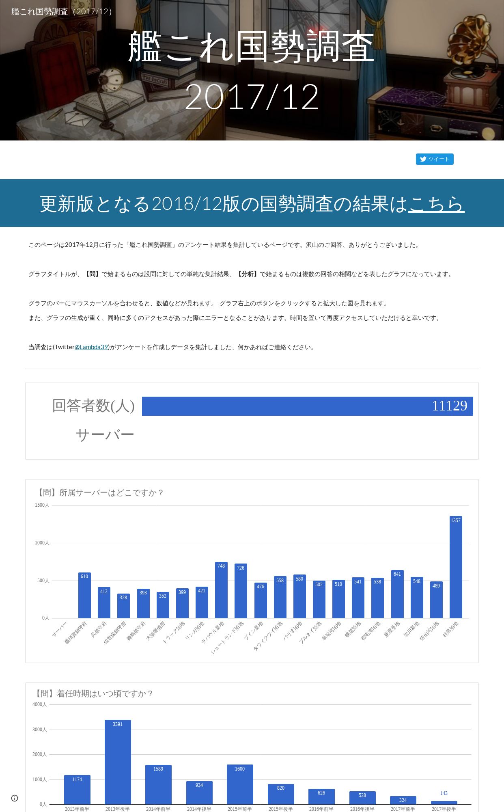Open the @Lambda39 Twitter link
The height and width of the screenshot is (812, 504).
[x=91, y=347]
